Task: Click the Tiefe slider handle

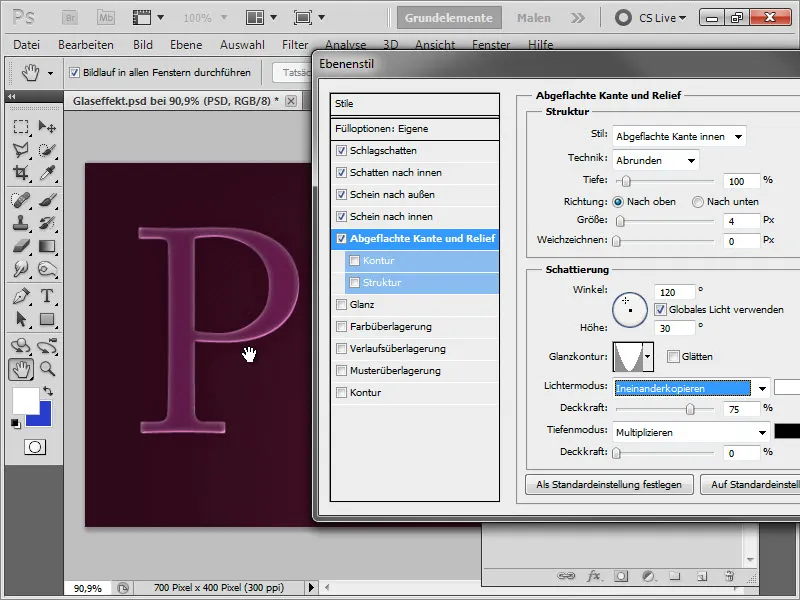Action: click(x=626, y=181)
